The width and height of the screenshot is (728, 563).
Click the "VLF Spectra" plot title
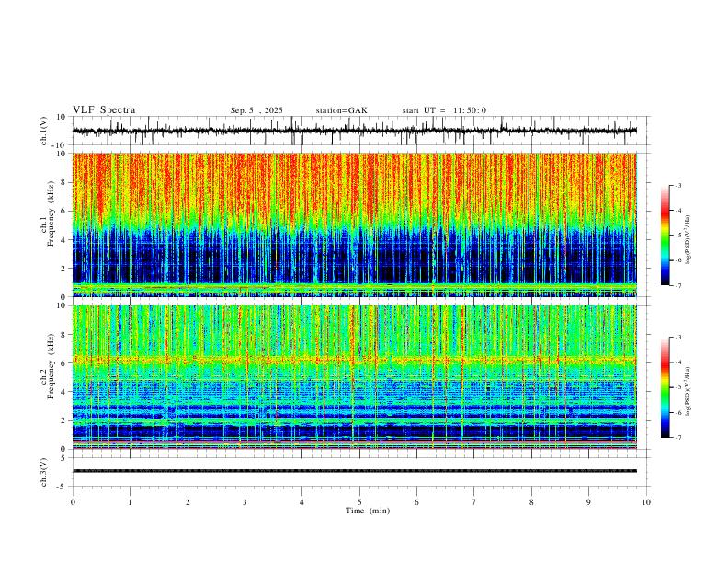point(104,109)
